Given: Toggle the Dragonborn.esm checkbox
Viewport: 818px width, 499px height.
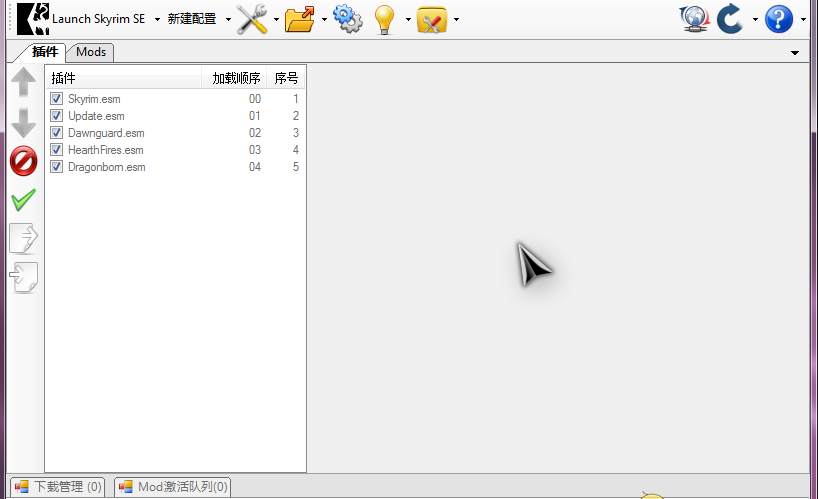Looking at the screenshot, I should (56, 167).
